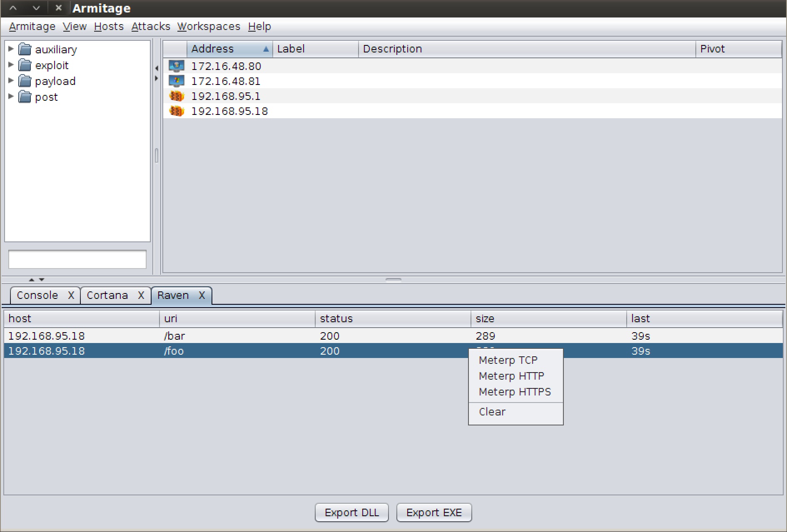Click the exploit folder icon

(25, 65)
